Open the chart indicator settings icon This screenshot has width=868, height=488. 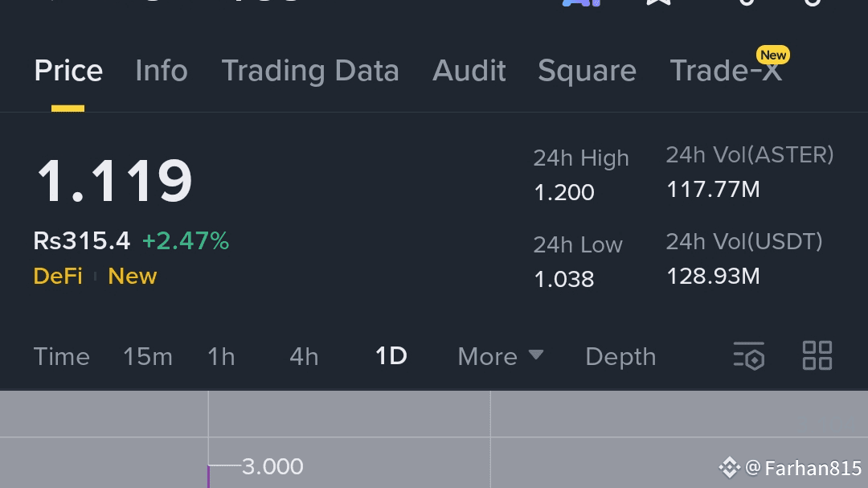point(749,356)
